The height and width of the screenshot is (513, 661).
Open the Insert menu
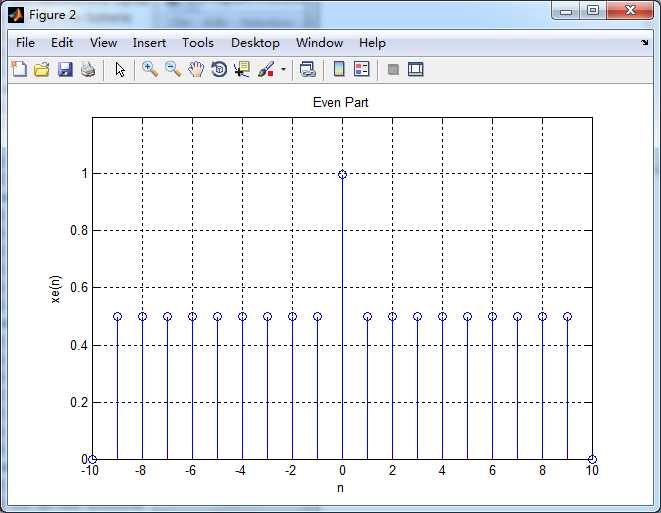click(149, 43)
